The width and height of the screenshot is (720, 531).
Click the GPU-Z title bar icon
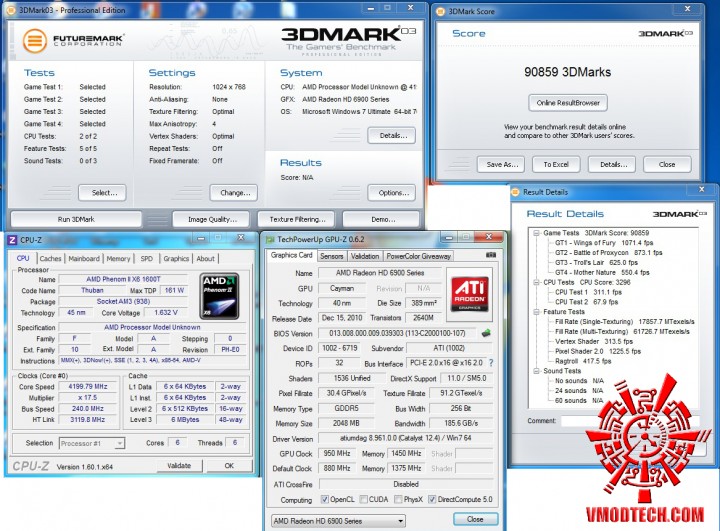pos(270,240)
